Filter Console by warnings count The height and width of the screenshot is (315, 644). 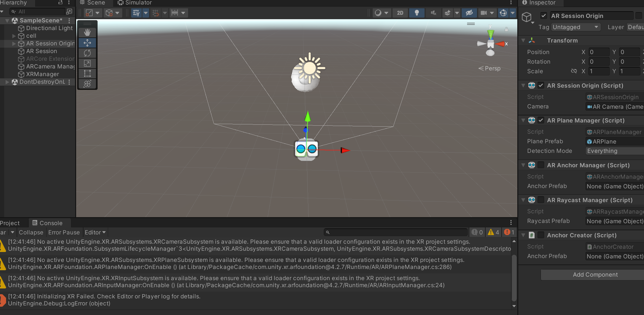tap(493, 232)
